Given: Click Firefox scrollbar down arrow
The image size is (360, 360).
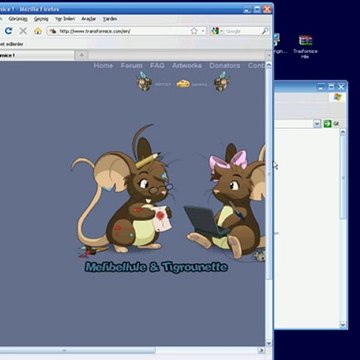Looking at the screenshot, I should tap(268, 343).
